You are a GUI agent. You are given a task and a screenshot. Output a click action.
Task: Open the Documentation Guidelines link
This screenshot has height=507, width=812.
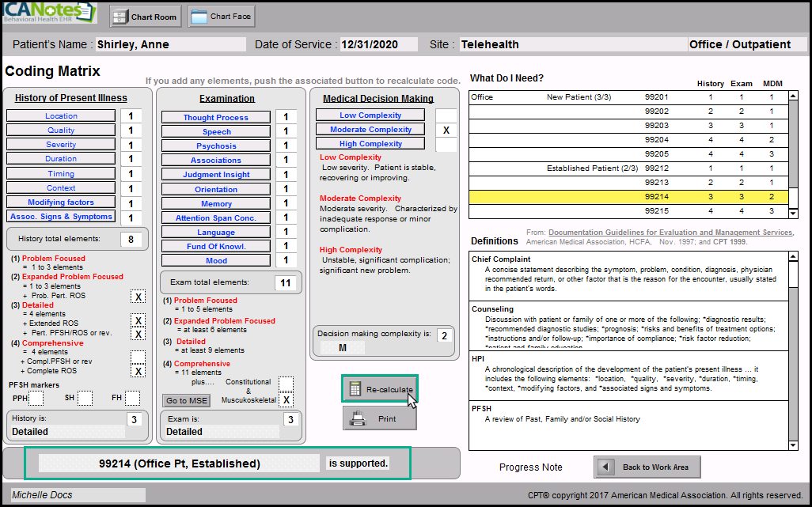(x=670, y=233)
